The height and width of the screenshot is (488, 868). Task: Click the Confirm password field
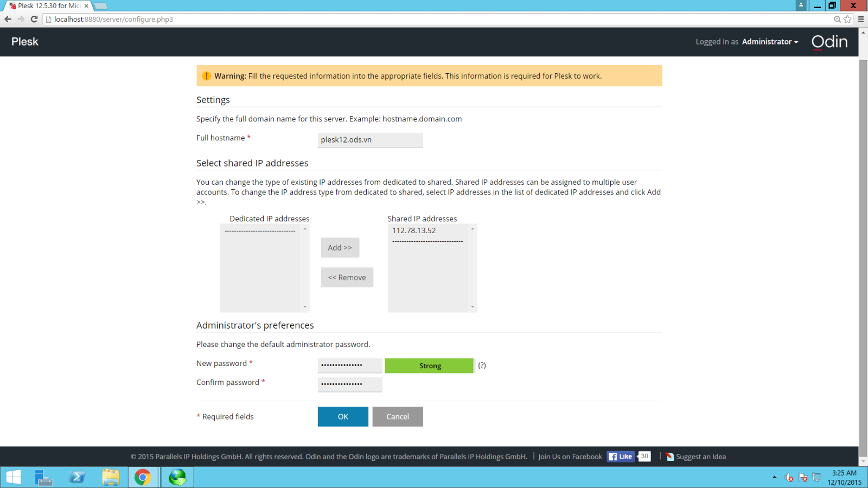point(350,384)
